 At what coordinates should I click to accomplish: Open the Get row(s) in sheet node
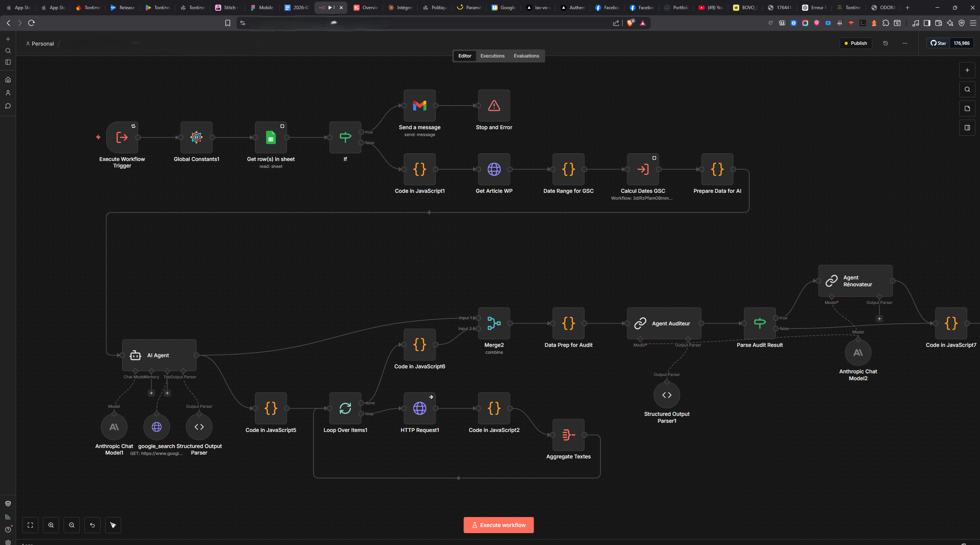coord(271,137)
